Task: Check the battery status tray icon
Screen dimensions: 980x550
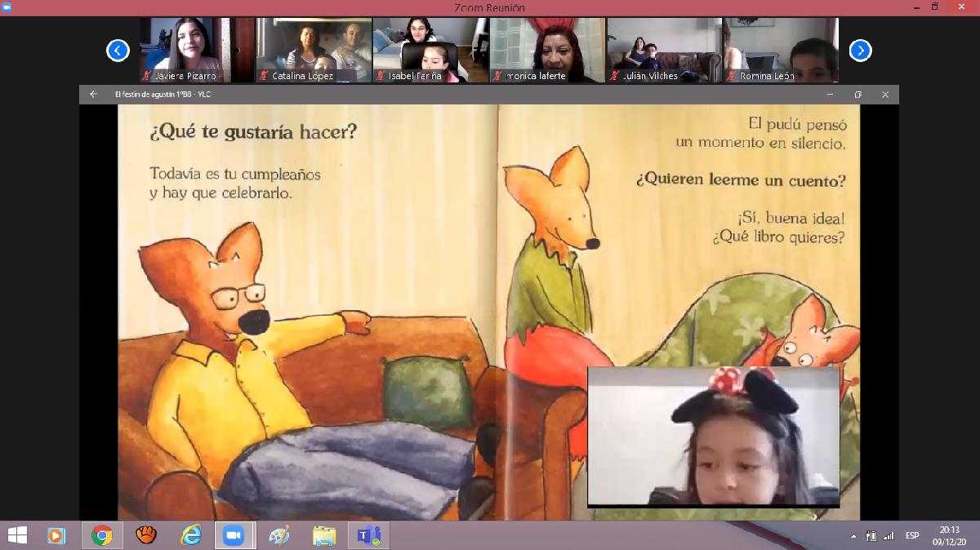Action: pos(871,536)
